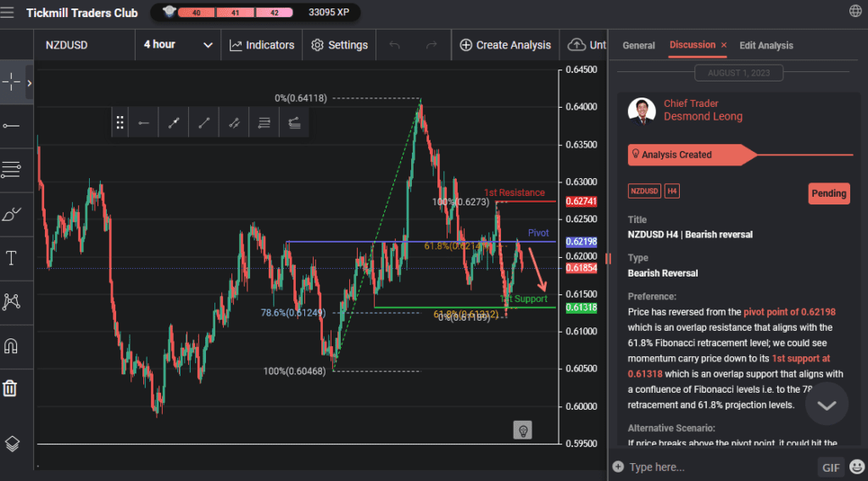Select the pattern nodes drawing tool
Image resolution: width=868 pixels, height=481 pixels.
(x=11, y=301)
